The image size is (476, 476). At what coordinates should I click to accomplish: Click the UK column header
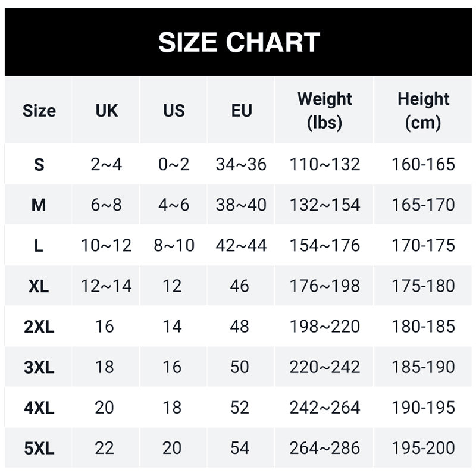pos(107,111)
